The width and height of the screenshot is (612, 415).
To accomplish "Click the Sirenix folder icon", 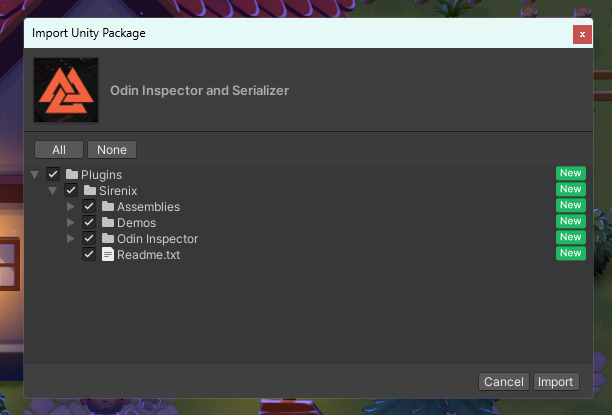I will pos(90,190).
